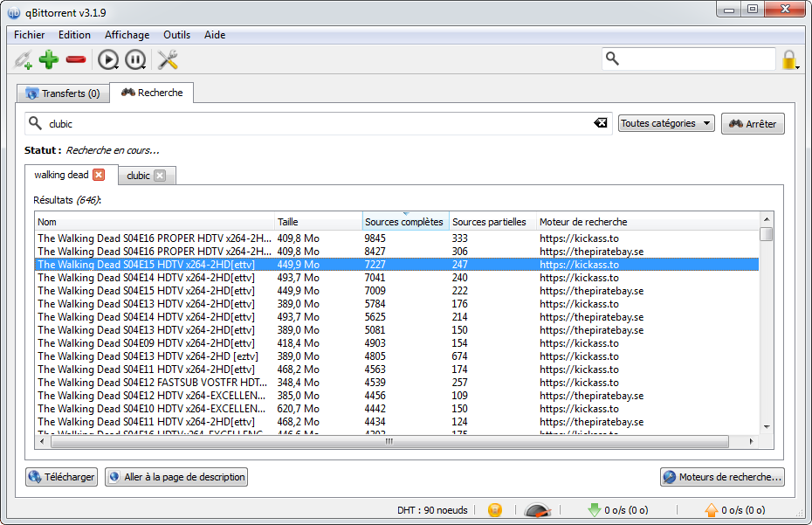Click the Transferts tab icon
Screen dimensions: 812x525
(x=31, y=93)
